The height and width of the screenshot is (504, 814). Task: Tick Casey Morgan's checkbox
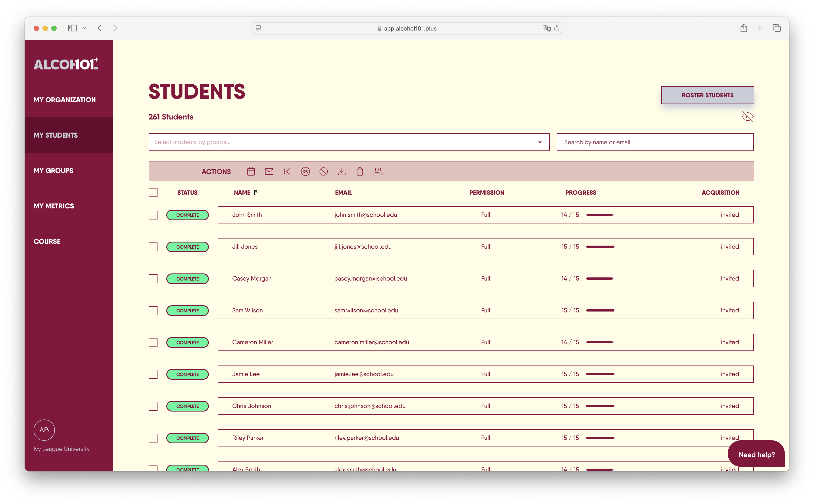153,278
